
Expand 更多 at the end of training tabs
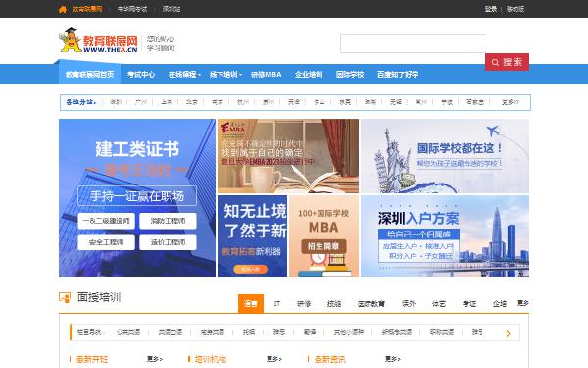(522, 303)
